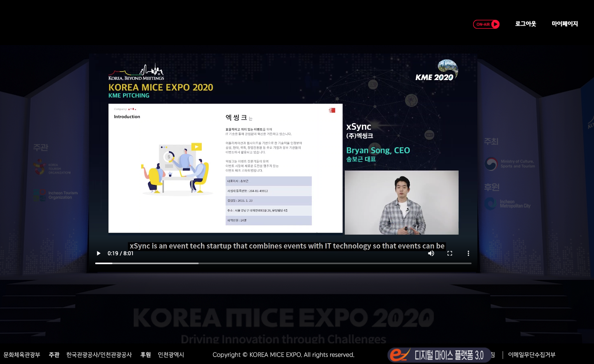The image size is (594, 364).
Task: Seek along the video progress bar
Action: [x=283, y=263]
